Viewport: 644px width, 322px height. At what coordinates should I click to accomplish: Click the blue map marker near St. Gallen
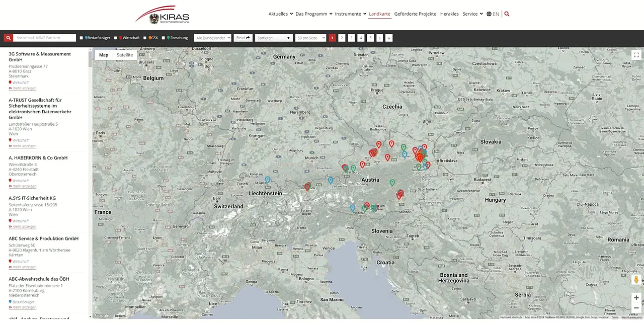point(268,180)
